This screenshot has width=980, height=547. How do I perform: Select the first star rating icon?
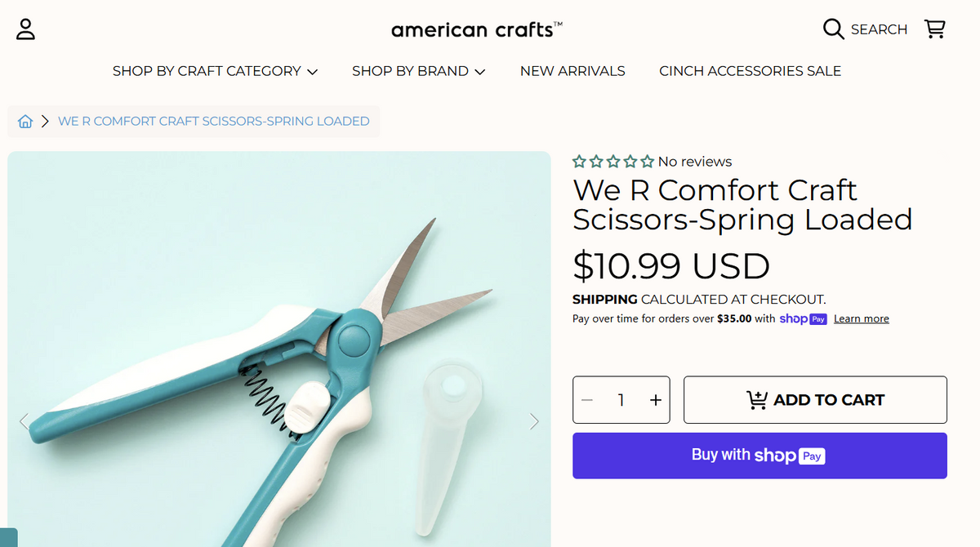pos(579,161)
